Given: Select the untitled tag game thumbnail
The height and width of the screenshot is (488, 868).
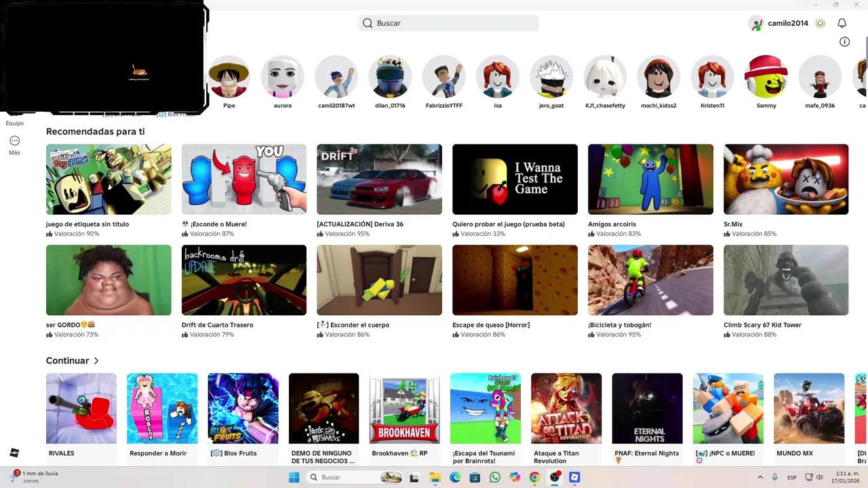Looking at the screenshot, I should pyautogui.click(x=108, y=179).
